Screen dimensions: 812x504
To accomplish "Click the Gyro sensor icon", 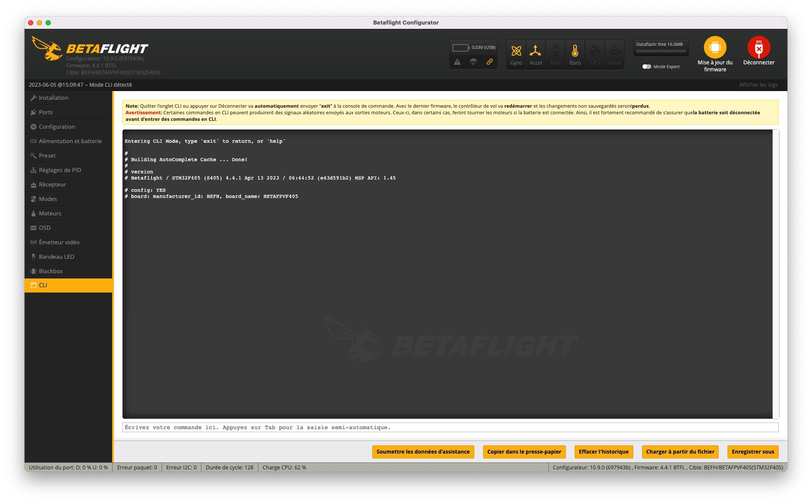I will click(x=516, y=54).
